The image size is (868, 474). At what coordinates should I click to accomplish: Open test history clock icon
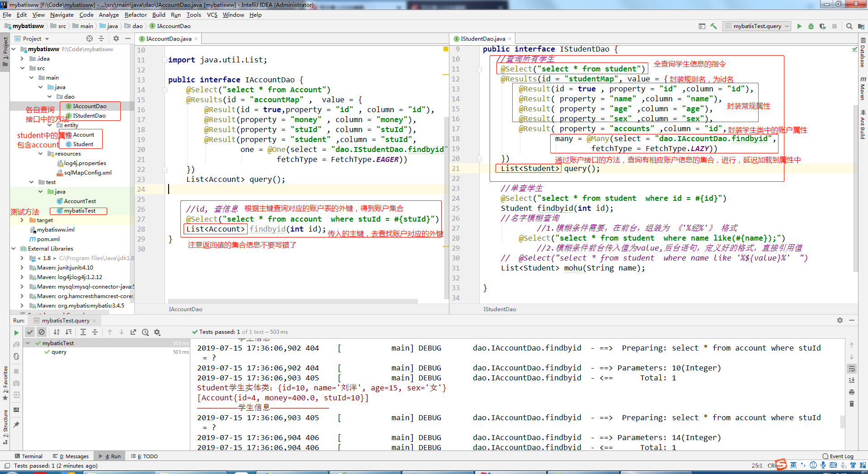pyautogui.click(x=145, y=332)
